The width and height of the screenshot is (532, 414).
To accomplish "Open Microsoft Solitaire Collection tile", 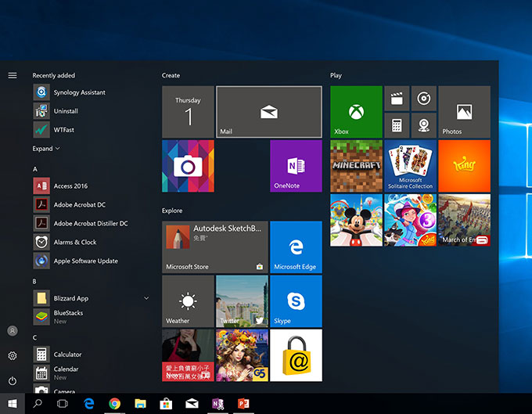I will tap(410, 166).
